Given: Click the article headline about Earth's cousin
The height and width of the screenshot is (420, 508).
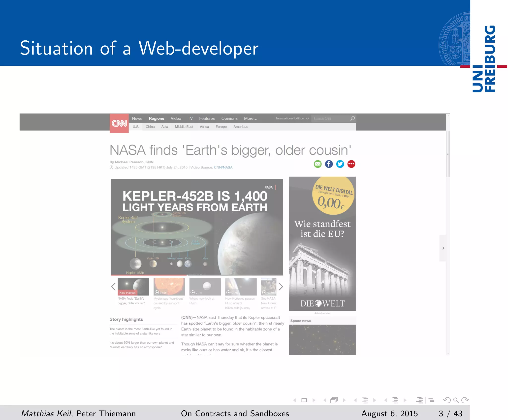Looking at the screenshot, I should click(230, 150).
